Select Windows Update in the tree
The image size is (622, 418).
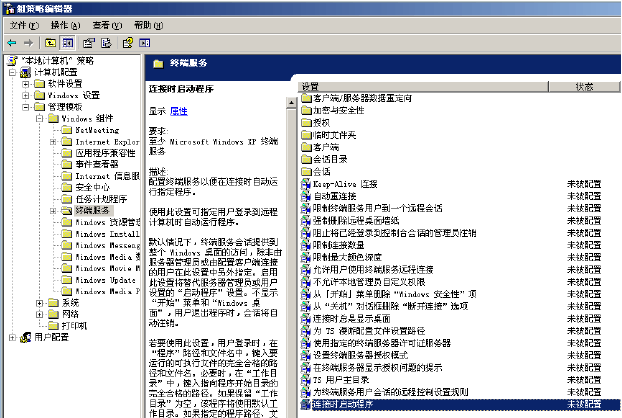click(x=106, y=280)
